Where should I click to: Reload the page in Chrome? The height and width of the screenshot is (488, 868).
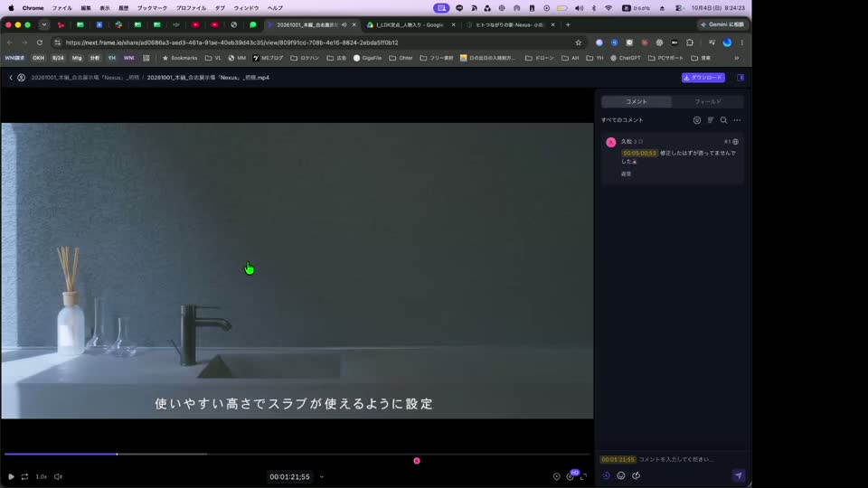click(x=39, y=42)
